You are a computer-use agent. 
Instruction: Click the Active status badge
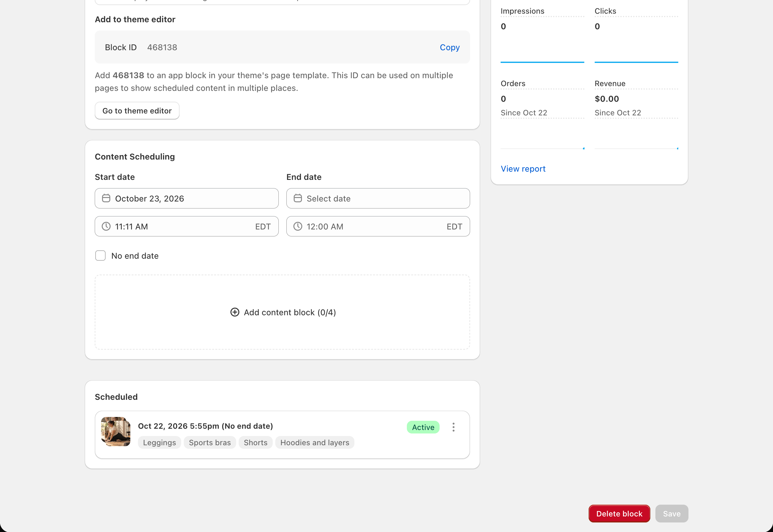(423, 427)
